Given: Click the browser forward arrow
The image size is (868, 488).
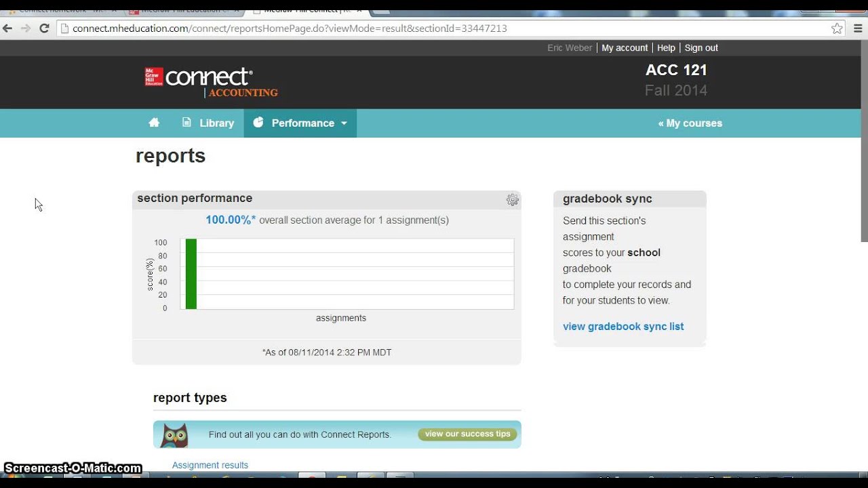Looking at the screenshot, I should tap(26, 28).
